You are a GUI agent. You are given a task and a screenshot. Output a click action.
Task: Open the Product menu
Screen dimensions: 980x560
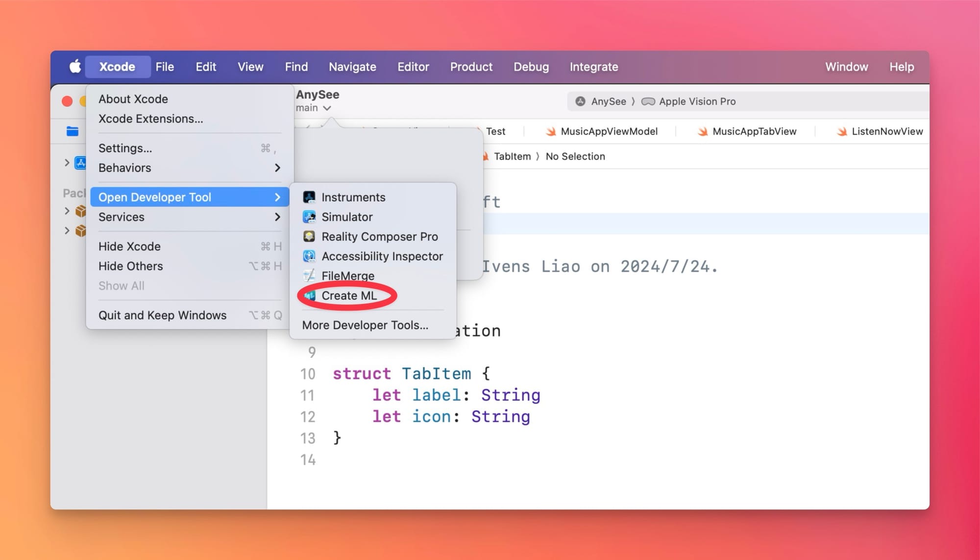[x=471, y=67]
